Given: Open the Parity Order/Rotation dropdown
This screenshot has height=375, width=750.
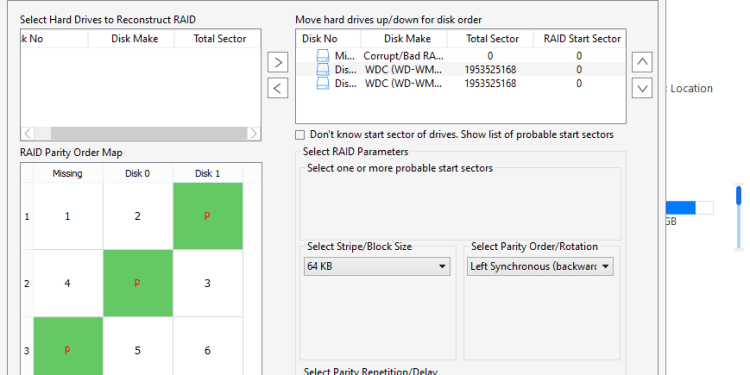Looking at the screenshot, I should click(540, 266).
